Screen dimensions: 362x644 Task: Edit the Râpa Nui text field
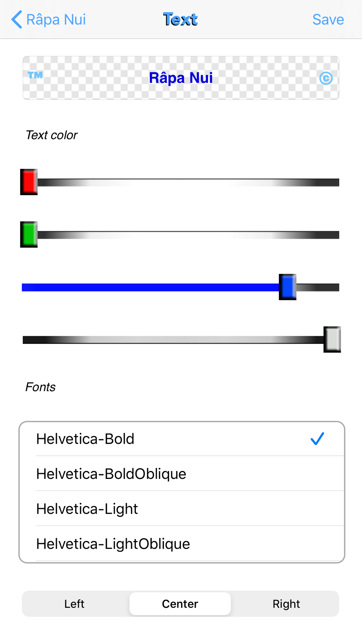(x=181, y=78)
